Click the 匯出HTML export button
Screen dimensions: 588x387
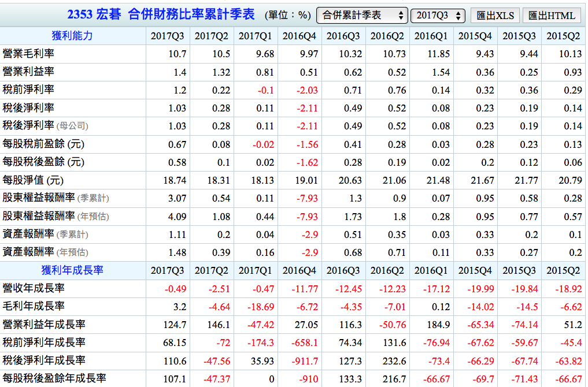point(552,16)
